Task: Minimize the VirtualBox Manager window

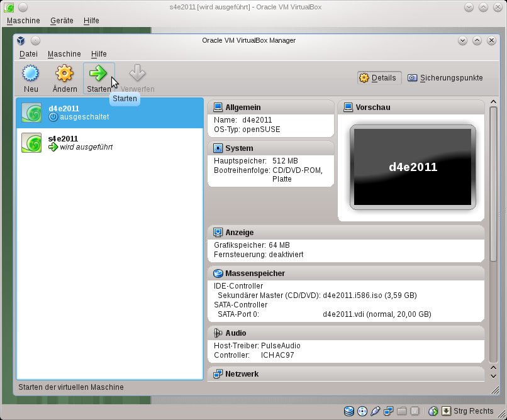Action: (463, 41)
